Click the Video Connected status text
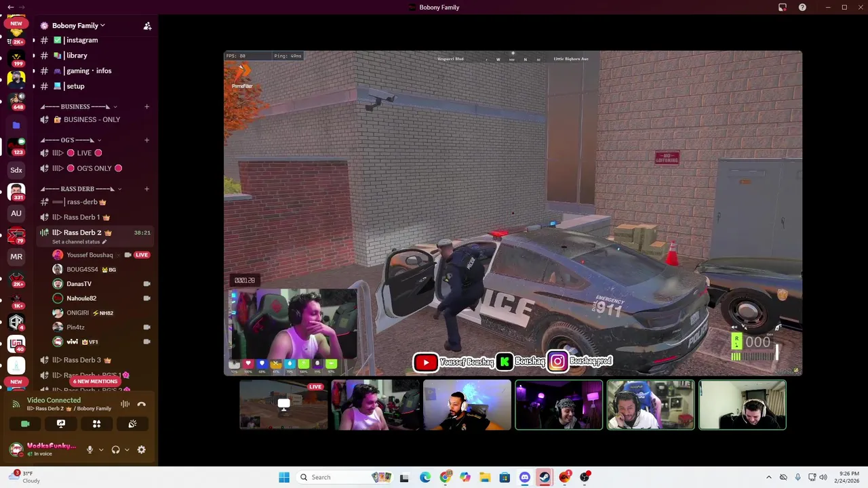The width and height of the screenshot is (868, 488). [54, 401]
